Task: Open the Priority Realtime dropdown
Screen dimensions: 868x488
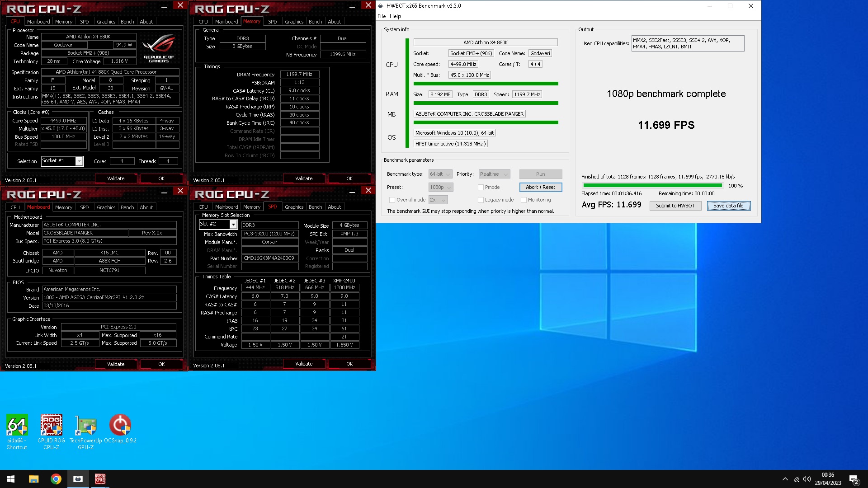Action: (495, 174)
